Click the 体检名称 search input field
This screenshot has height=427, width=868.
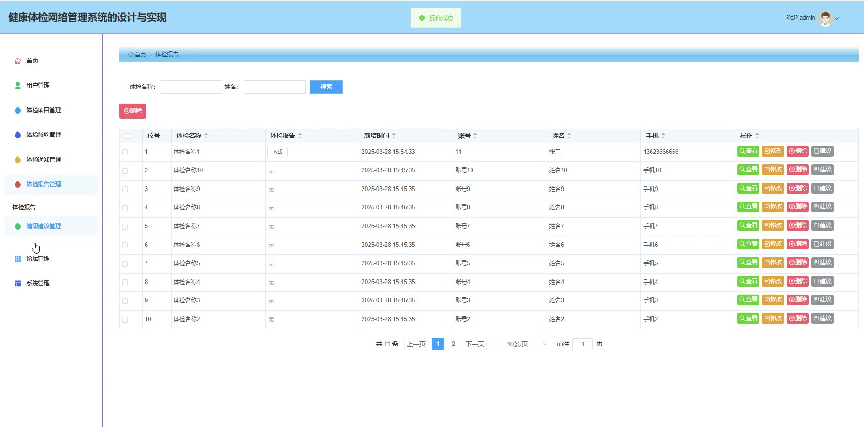point(191,87)
